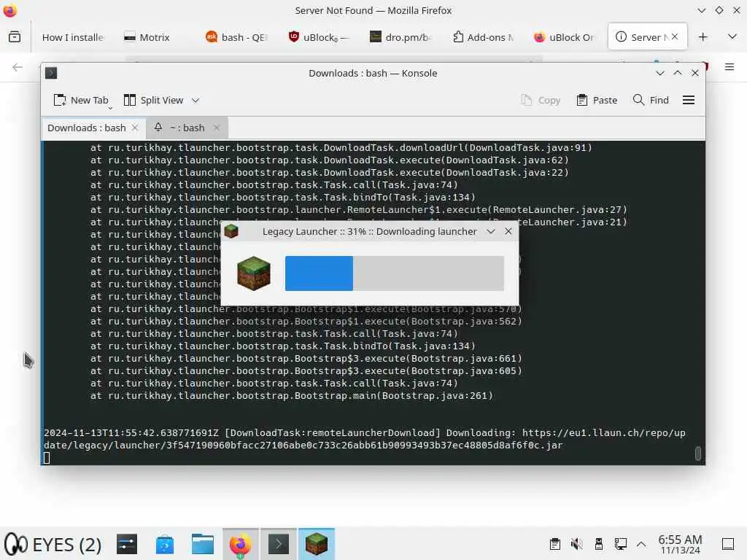Click Legacy Launcher title bar block icon
Screen dimensions: 747x560
click(231, 231)
